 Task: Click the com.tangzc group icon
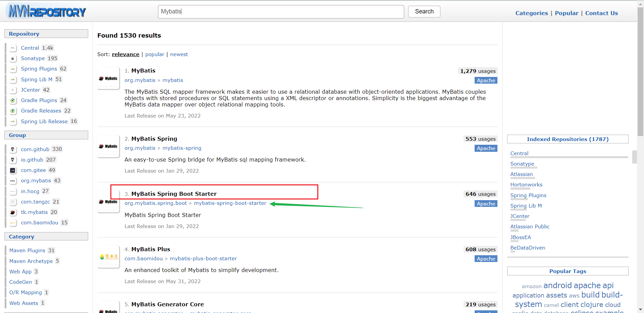pos(13,202)
